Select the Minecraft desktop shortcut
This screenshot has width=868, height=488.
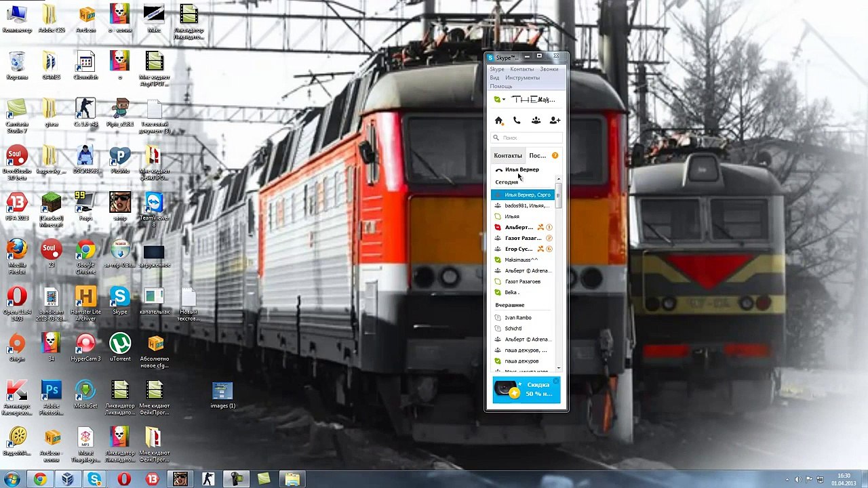tap(51, 209)
